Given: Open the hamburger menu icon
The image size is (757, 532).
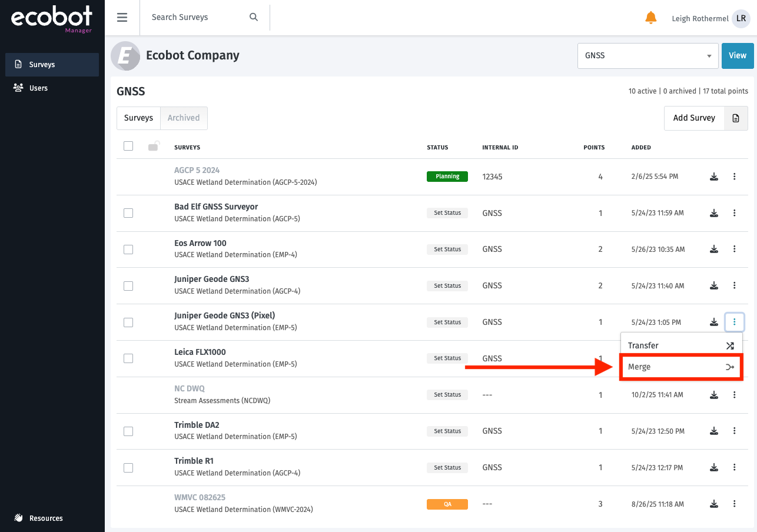Looking at the screenshot, I should pyautogui.click(x=122, y=17).
